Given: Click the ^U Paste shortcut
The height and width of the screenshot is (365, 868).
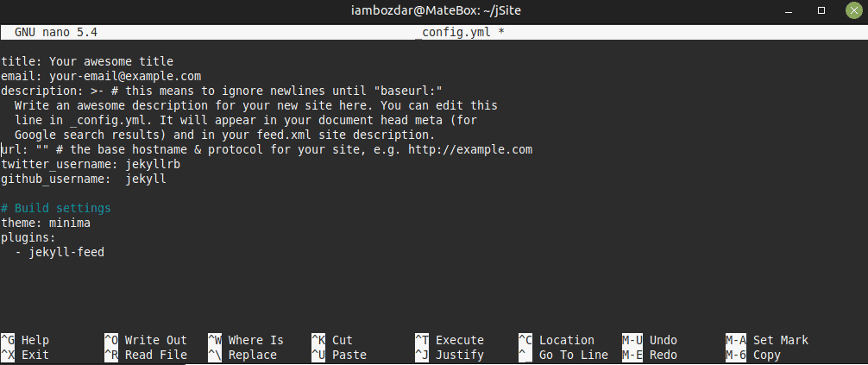Looking at the screenshot, I should [339, 355].
